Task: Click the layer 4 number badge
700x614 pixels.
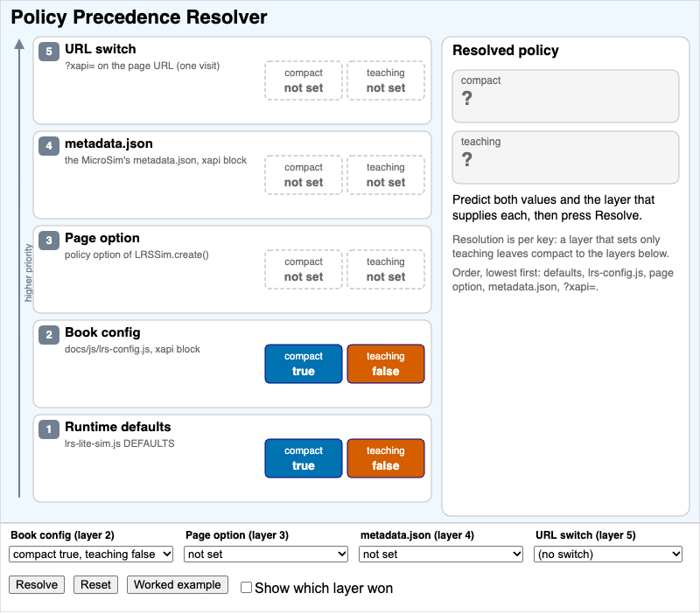Action: tap(49, 145)
